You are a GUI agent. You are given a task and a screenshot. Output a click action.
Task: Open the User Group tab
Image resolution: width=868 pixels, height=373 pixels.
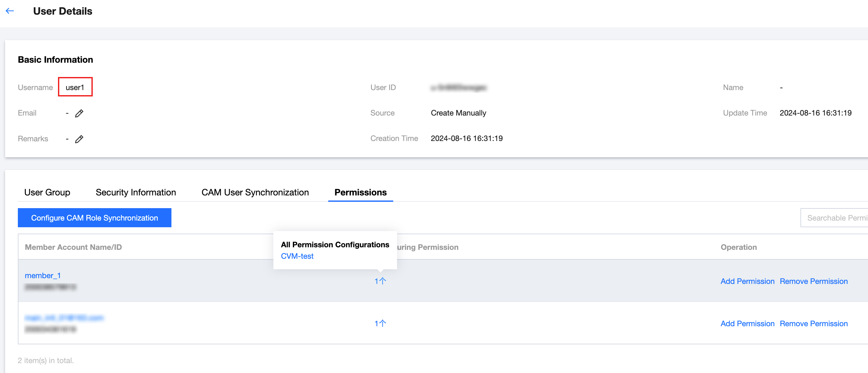tap(47, 192)
